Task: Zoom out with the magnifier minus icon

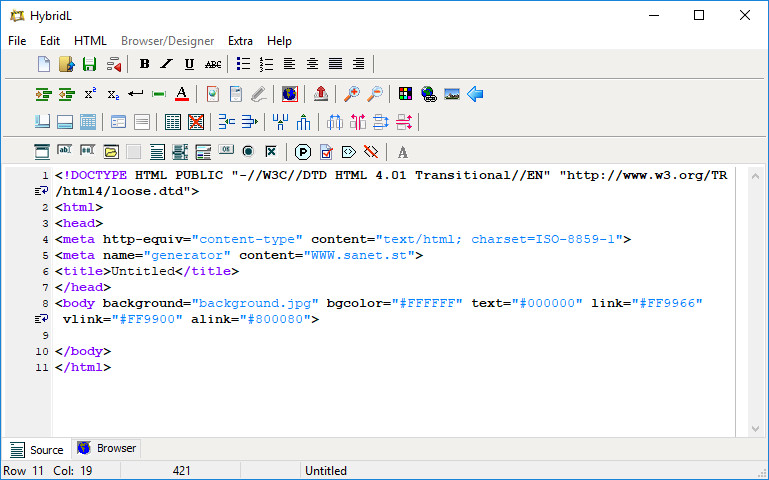Action: [x=375, y=94]
